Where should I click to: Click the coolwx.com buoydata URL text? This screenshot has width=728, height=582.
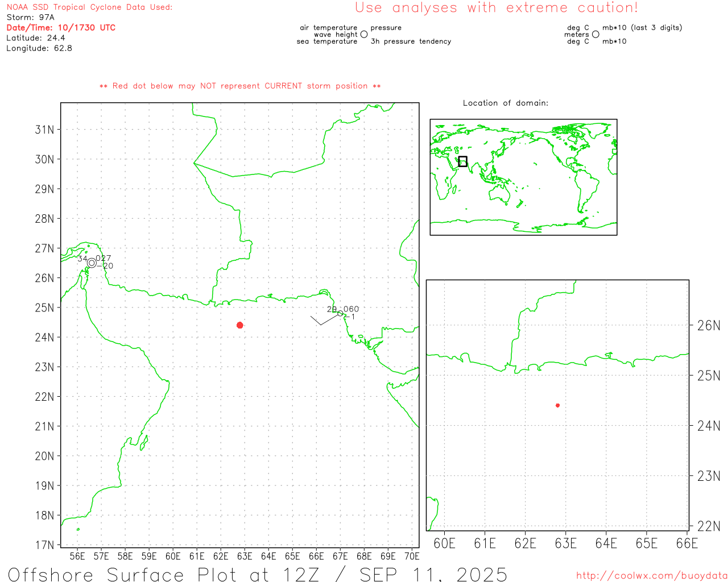[652, 576]
